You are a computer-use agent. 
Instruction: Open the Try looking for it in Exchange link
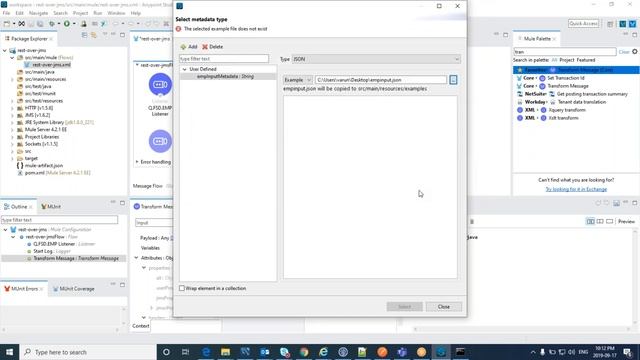click(x=576, y=189)
